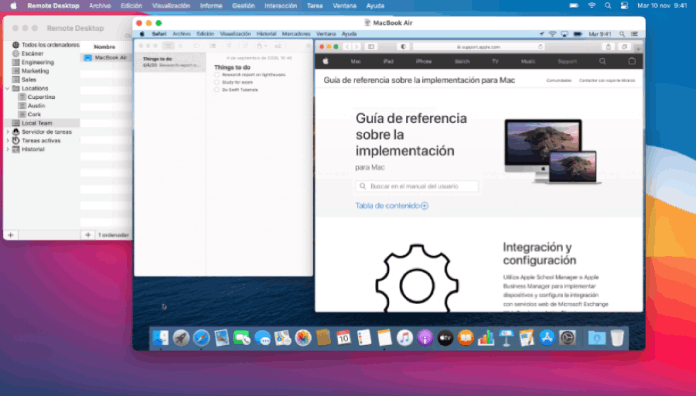This screenshot has height=396, width=696.
Task: Open Safari from the remote Dock
Action: (202, 338)
